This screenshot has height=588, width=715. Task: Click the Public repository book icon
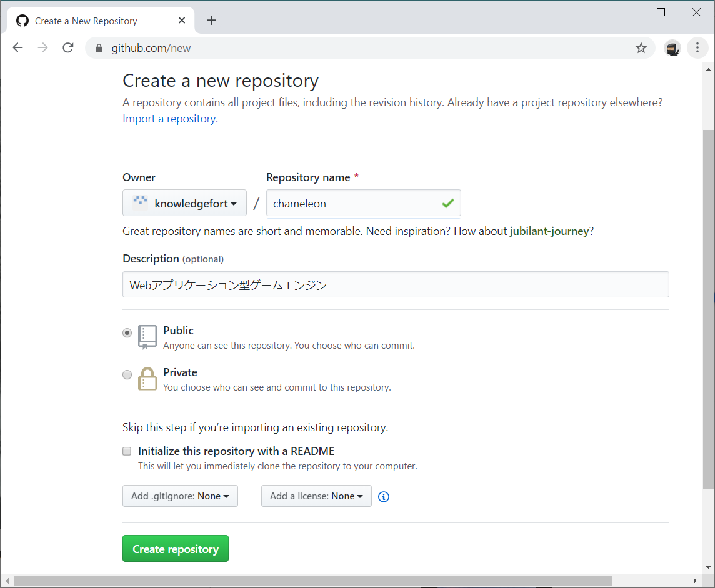click(147, 337)
